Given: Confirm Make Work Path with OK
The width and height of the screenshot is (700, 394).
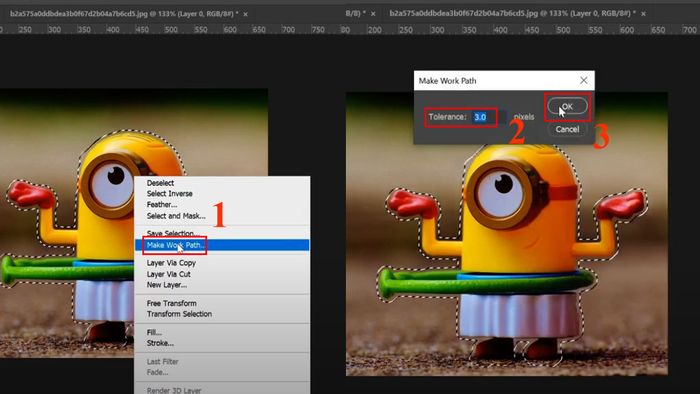Looking at the screenshot, I should click(567, 107).
